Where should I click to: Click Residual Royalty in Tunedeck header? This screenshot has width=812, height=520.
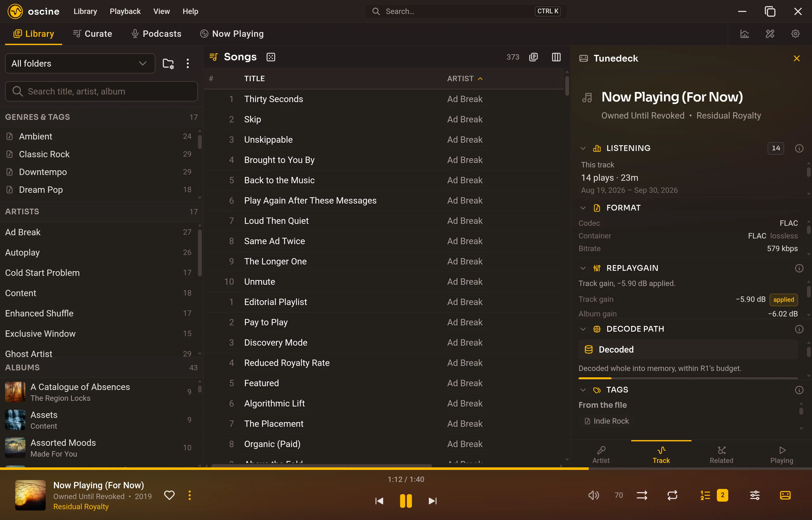tap(729, 116)
